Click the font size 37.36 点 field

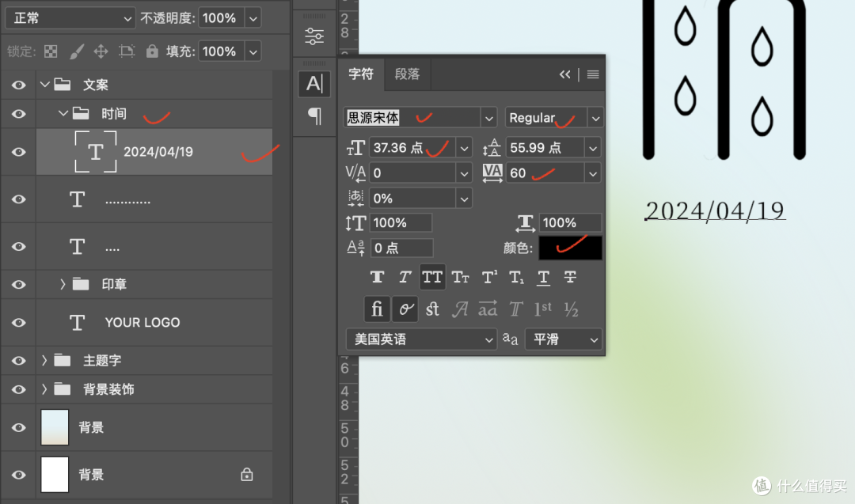[x=410, y=148]
